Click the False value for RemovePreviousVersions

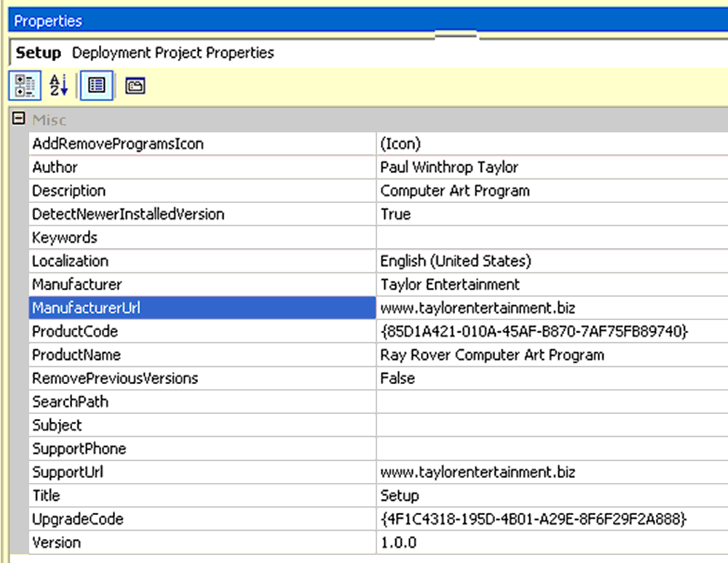pyautogui.click(x=553, y=378)
